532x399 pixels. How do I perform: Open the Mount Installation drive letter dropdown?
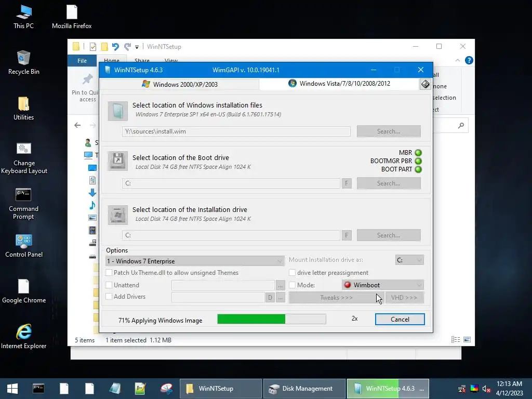[409, 260]
